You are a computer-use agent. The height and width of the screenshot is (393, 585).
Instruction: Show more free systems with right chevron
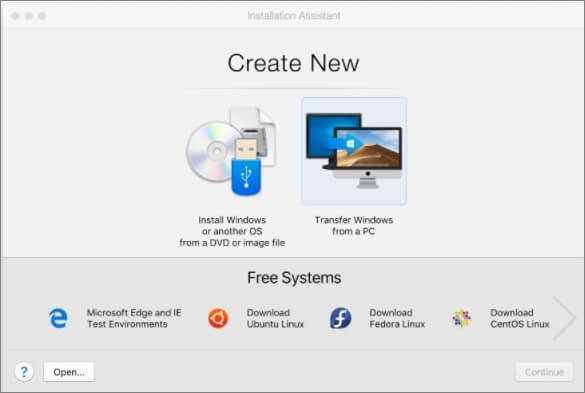pos(564,318)
